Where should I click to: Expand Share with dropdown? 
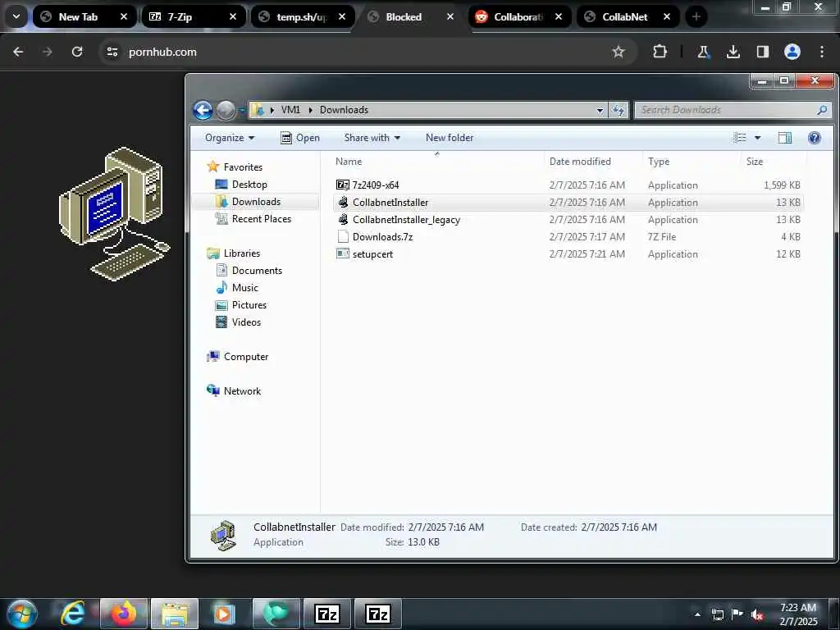click(x=372, y=138)
